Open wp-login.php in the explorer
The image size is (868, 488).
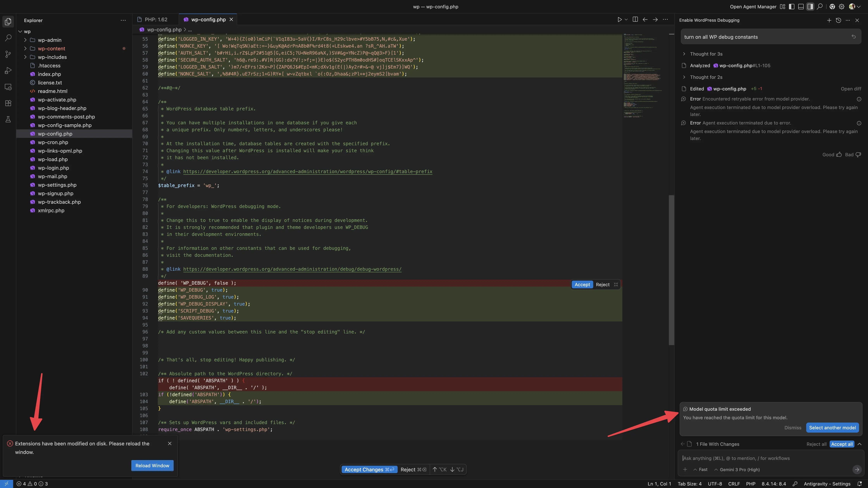pos(53,168)
